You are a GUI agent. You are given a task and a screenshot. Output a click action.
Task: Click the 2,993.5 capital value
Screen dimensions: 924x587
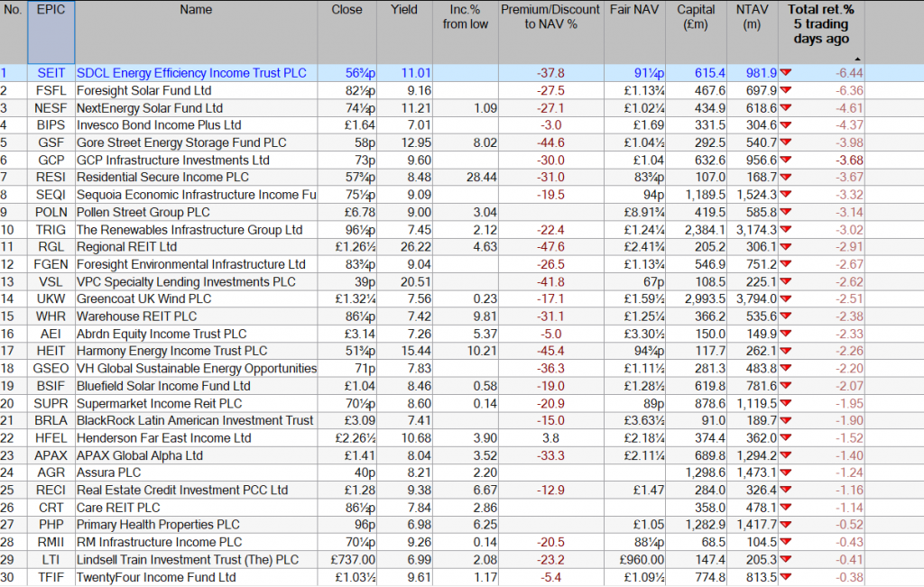705,299
